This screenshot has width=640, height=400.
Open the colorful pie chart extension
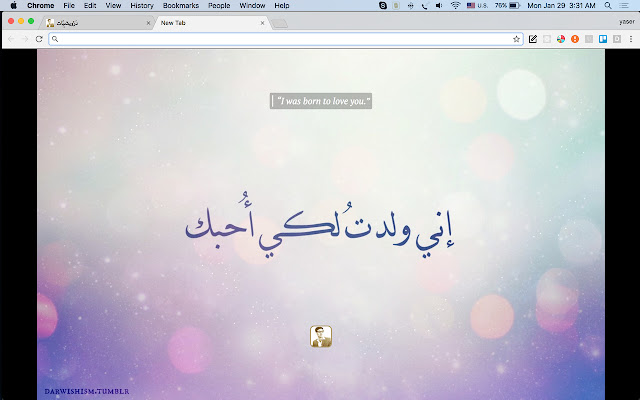click(x=561, y=39)
